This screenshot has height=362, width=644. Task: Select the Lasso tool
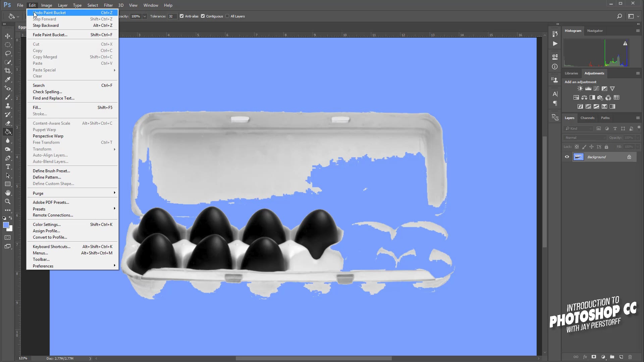[x=8, y=53]
